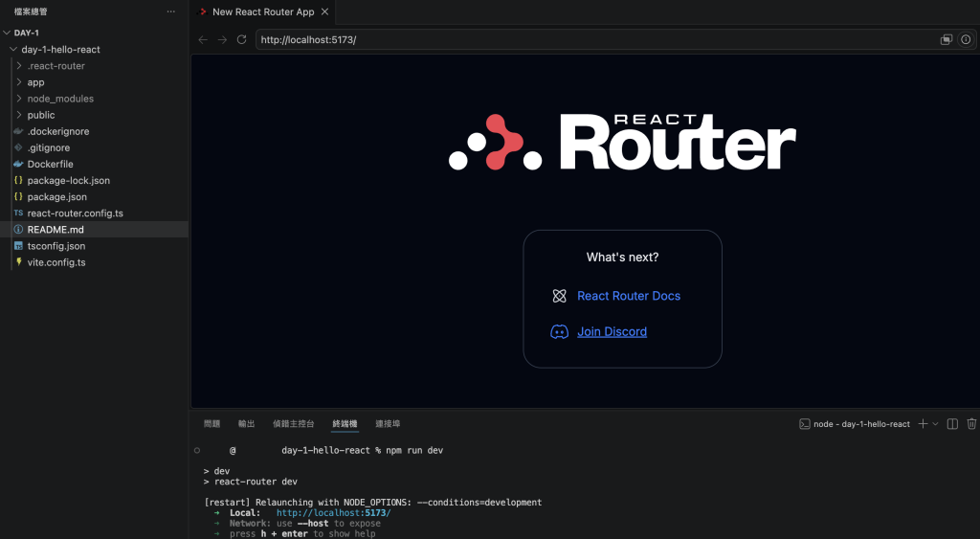Add a new terminal with plus icon
The height and width of the screenshot is (539, 980).
click(923, 424)
